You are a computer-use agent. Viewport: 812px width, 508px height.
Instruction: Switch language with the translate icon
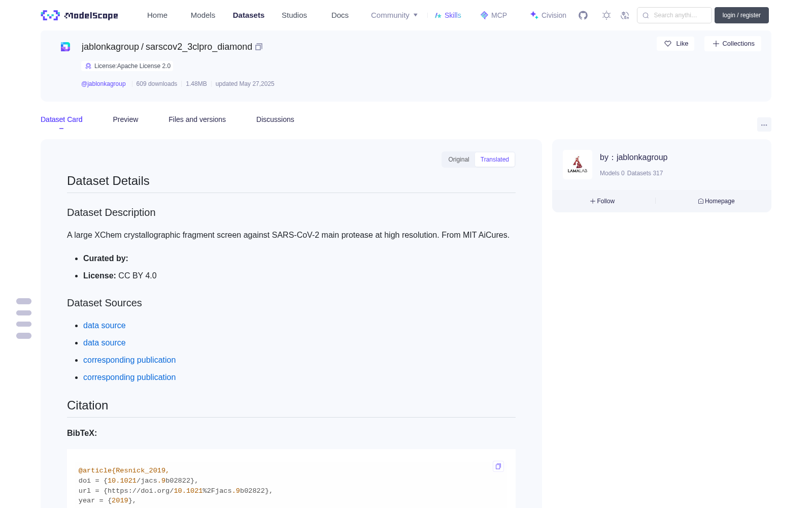click(x=625, y=15)
